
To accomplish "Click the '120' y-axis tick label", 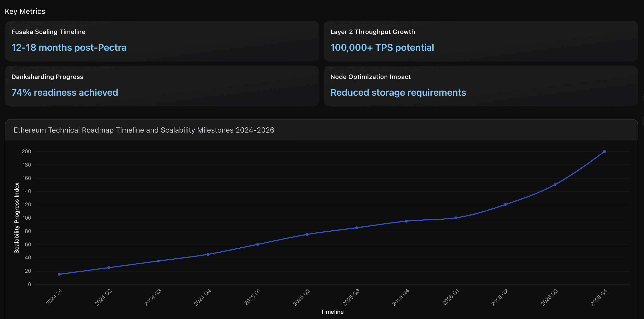I will tap(27, 204).
